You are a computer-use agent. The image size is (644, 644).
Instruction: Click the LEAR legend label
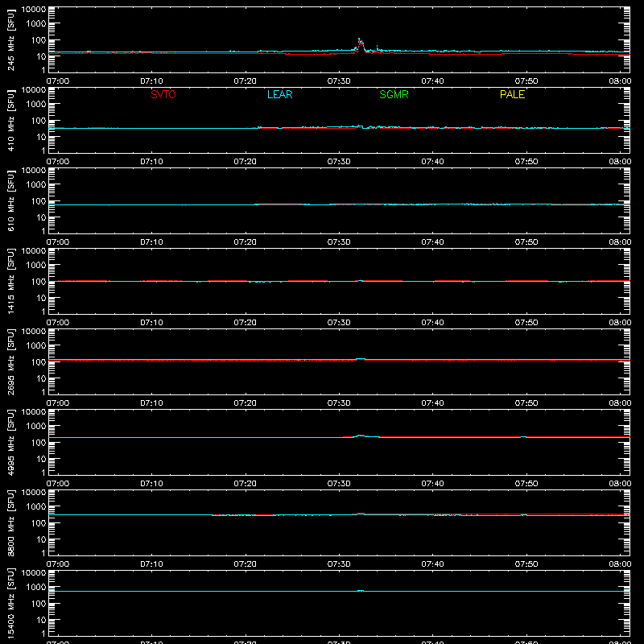coord(279,94)
